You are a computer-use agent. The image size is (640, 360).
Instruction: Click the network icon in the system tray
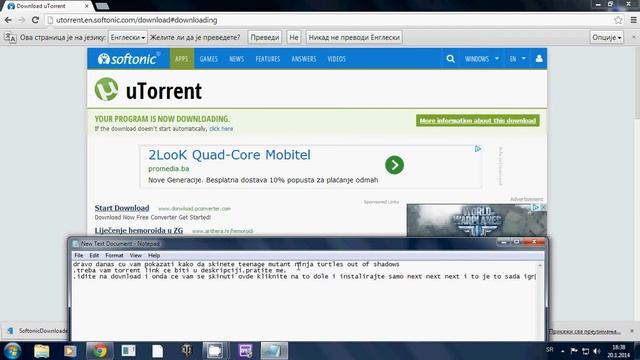pyautogui.click(x=585, y=351)
